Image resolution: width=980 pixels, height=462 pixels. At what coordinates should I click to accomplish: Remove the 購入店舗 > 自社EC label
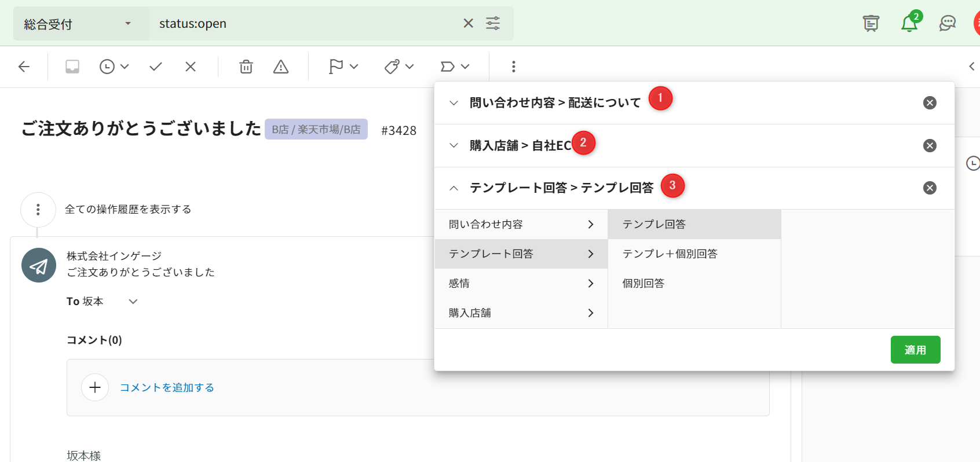pos(930,145)
